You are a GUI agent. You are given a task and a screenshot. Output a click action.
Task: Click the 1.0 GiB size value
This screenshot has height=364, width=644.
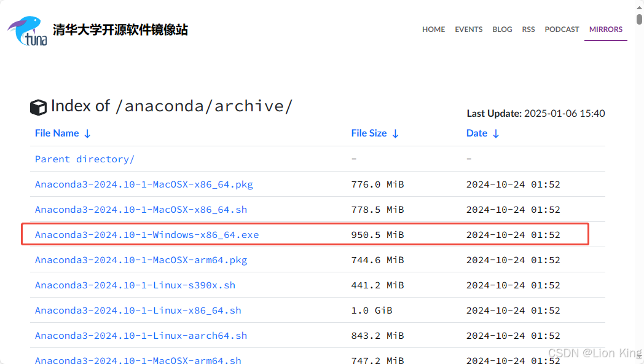pyautogui.click(x=372, y=310)
